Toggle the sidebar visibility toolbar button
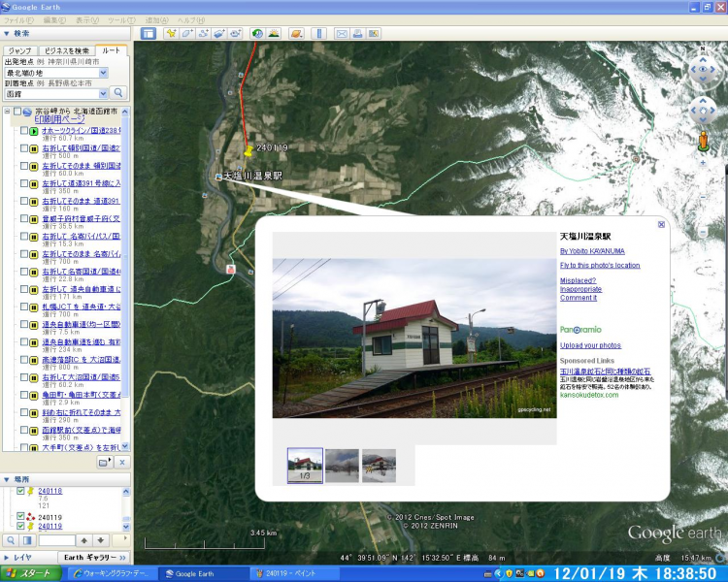The width and height of the screenshot is (728, 582). pyautogui.click(x=149, y=33)
